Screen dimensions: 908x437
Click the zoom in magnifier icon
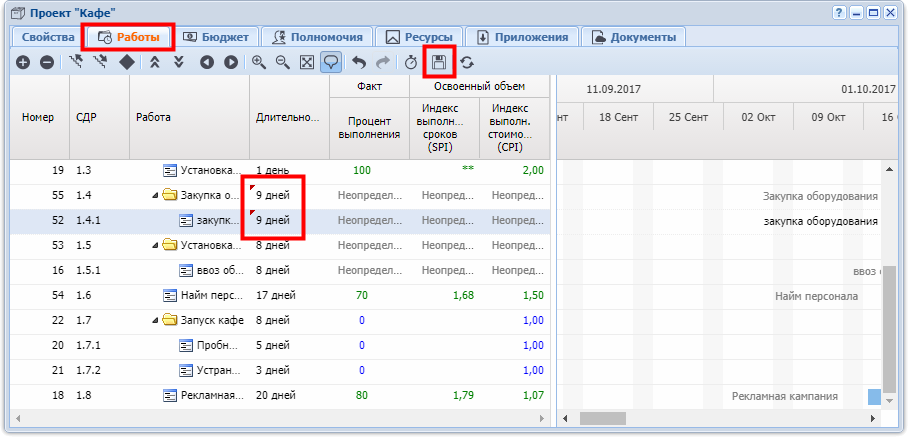(x=259, y=63)
